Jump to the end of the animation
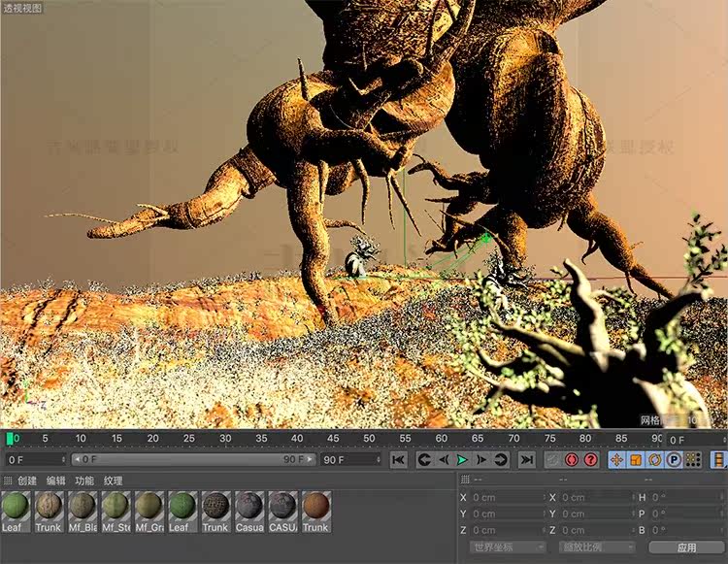Viewport: 728px width, 564px height. 526,459
